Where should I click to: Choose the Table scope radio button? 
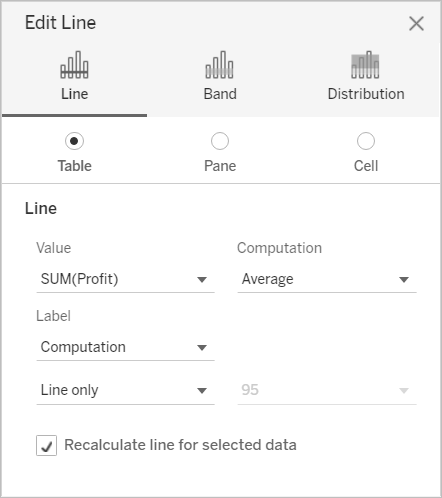pos(74,141)
